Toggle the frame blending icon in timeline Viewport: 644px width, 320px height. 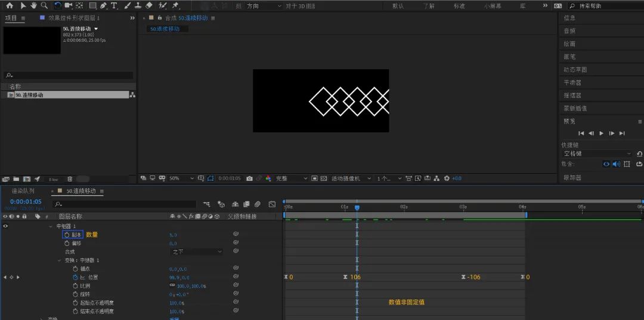point(246,204)
